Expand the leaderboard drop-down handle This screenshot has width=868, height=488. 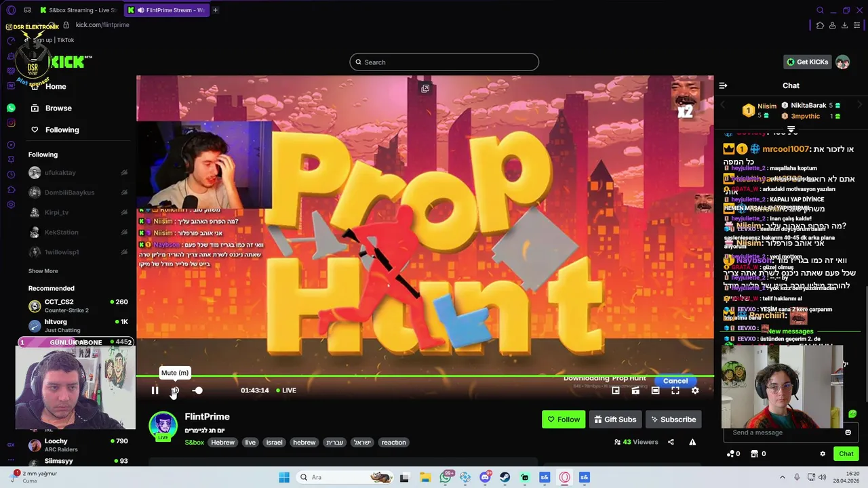[791, 129]
